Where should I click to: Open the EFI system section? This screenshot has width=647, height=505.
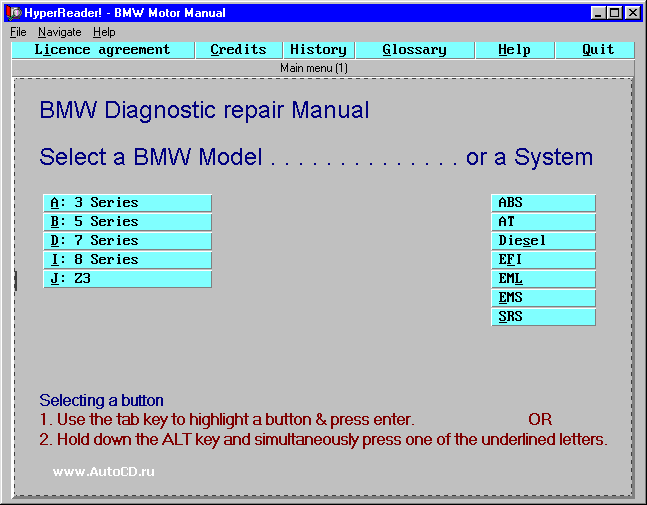pos(543,260)
